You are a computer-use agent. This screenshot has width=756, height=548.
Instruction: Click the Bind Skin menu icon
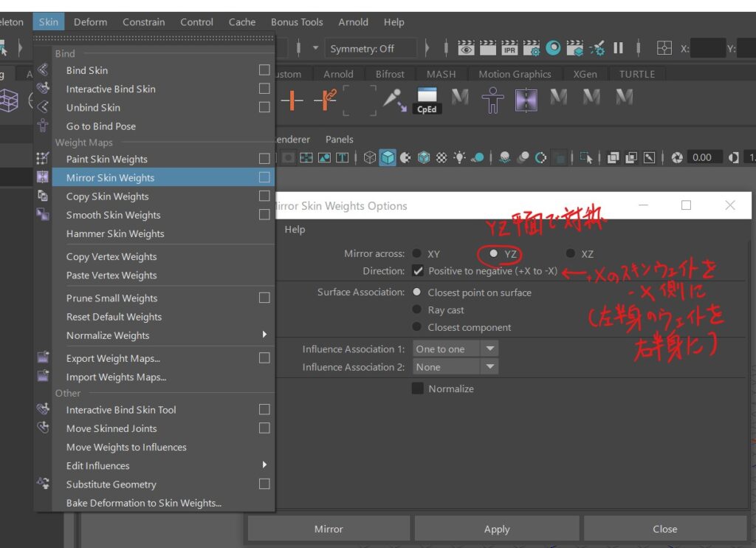coord(43,70)
